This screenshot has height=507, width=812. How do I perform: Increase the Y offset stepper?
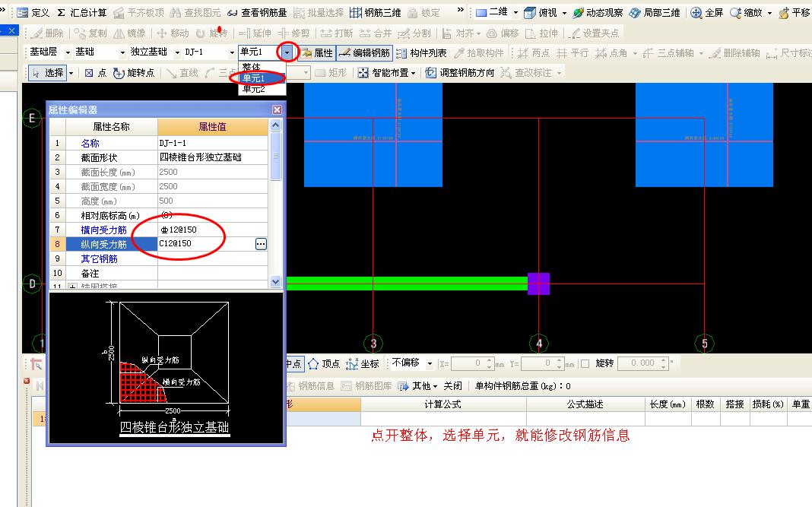pos(560,360)
